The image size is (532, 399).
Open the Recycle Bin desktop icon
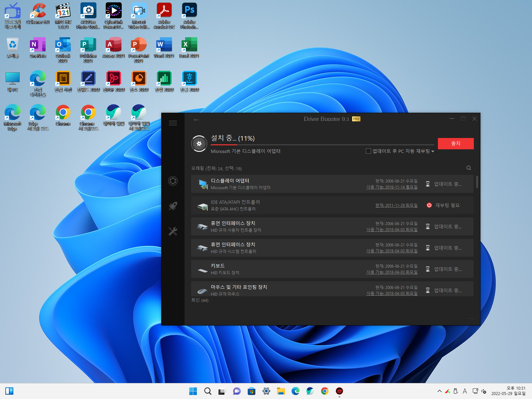[13, 48]
